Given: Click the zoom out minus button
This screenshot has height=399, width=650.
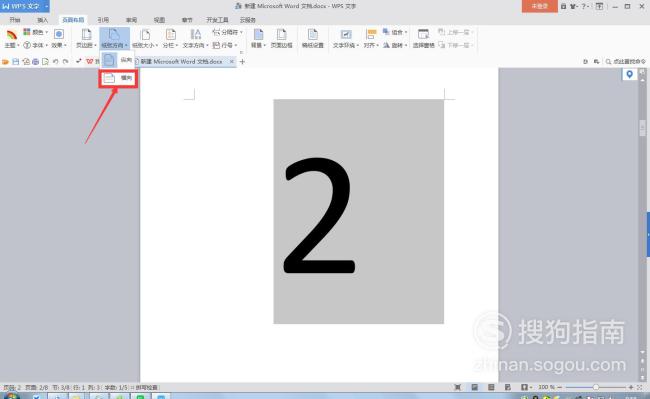Looking at the screenshot, I should click(x=560, y=387).
